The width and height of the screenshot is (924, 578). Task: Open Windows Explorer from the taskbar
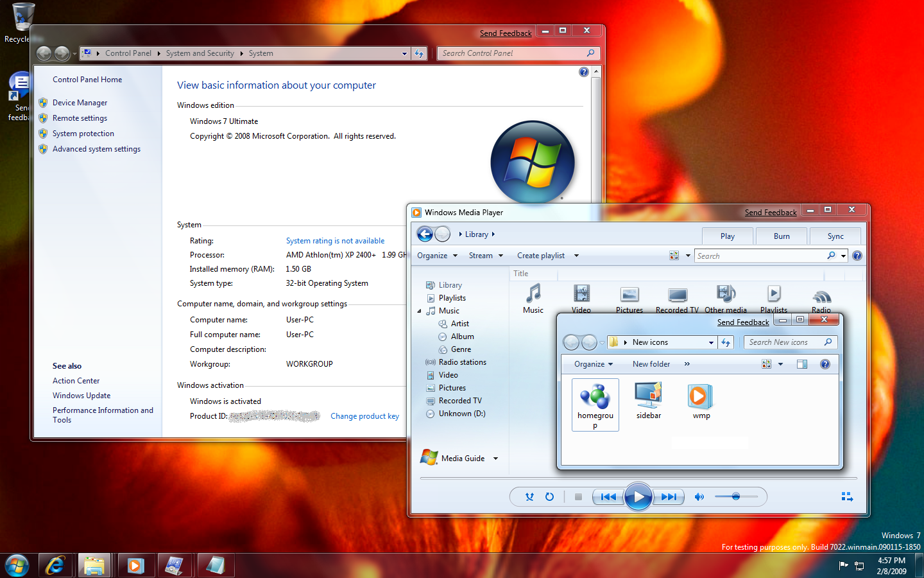[94, 566]
